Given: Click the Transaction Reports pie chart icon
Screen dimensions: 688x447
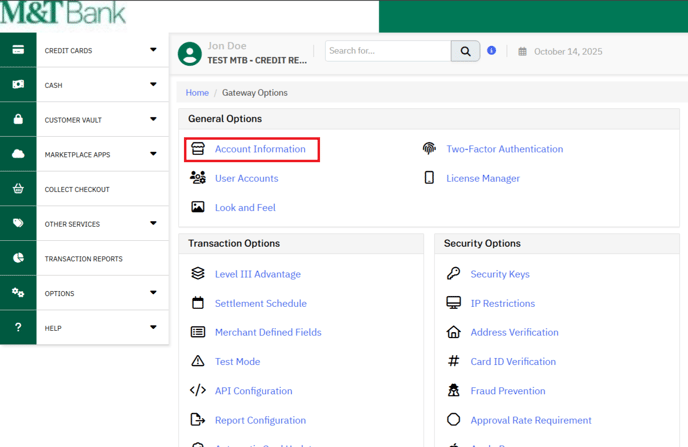Looking at the screenshot, I should [18, 258].
